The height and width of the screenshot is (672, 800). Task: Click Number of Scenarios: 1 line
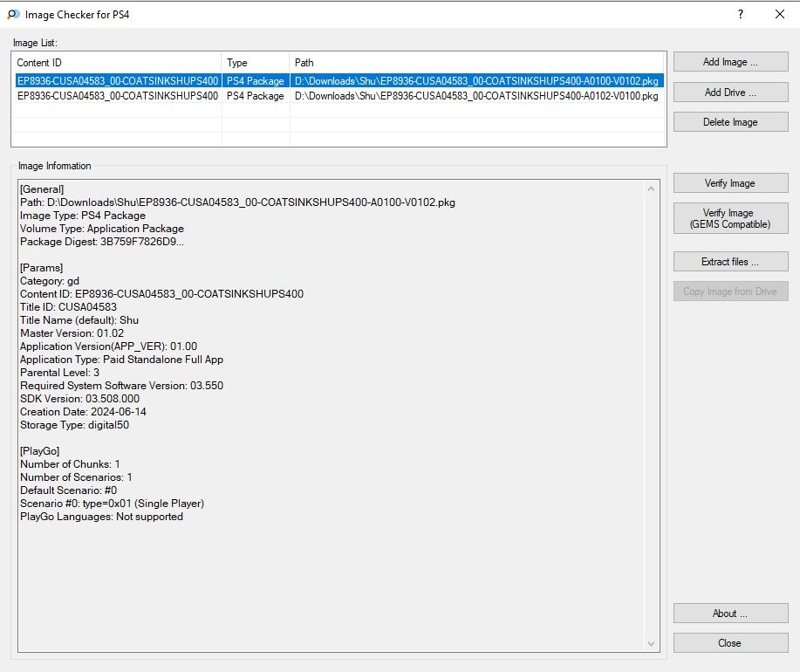click(76, 477)
